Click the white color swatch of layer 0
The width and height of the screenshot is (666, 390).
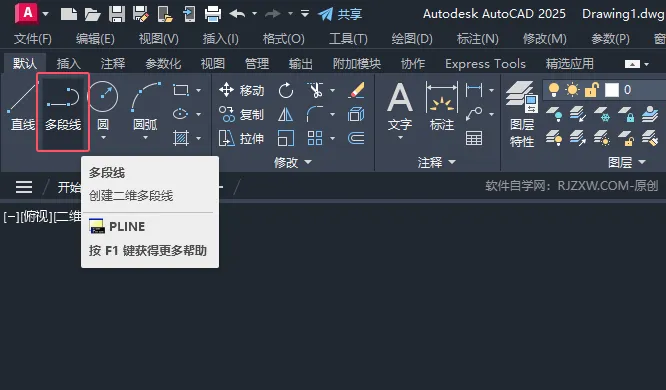[x=612, y=90]
